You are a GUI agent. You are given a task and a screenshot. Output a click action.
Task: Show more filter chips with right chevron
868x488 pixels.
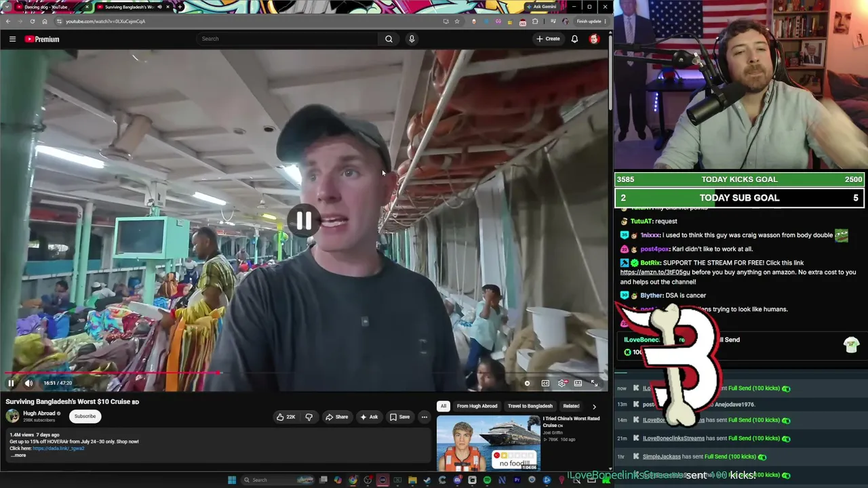point(594,407)
